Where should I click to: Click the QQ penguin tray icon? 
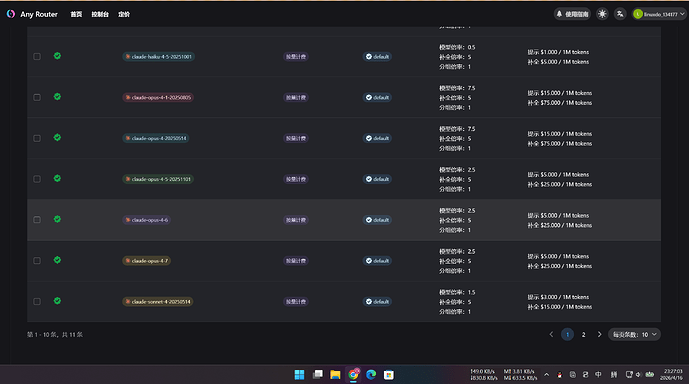(x=559, y=375)
